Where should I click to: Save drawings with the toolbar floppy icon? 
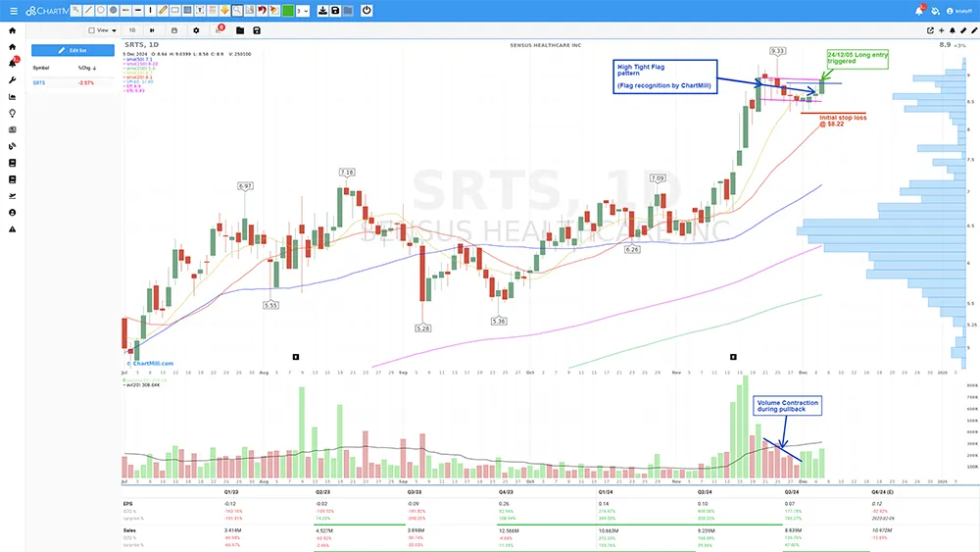coord(335,11)
